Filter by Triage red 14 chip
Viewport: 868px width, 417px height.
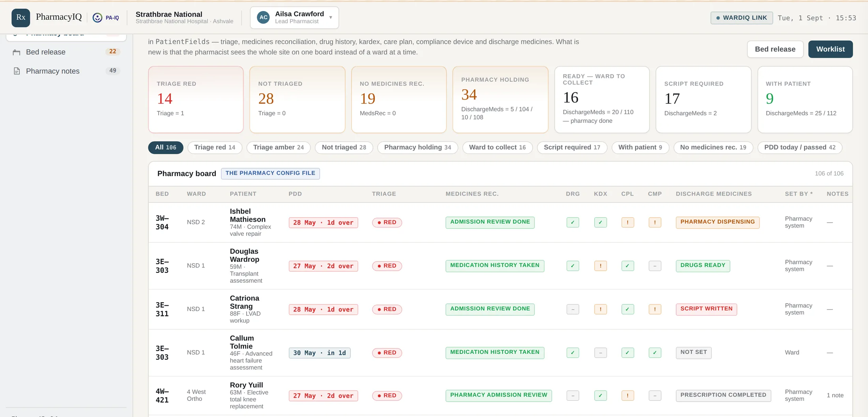click(x=215, y=147)
